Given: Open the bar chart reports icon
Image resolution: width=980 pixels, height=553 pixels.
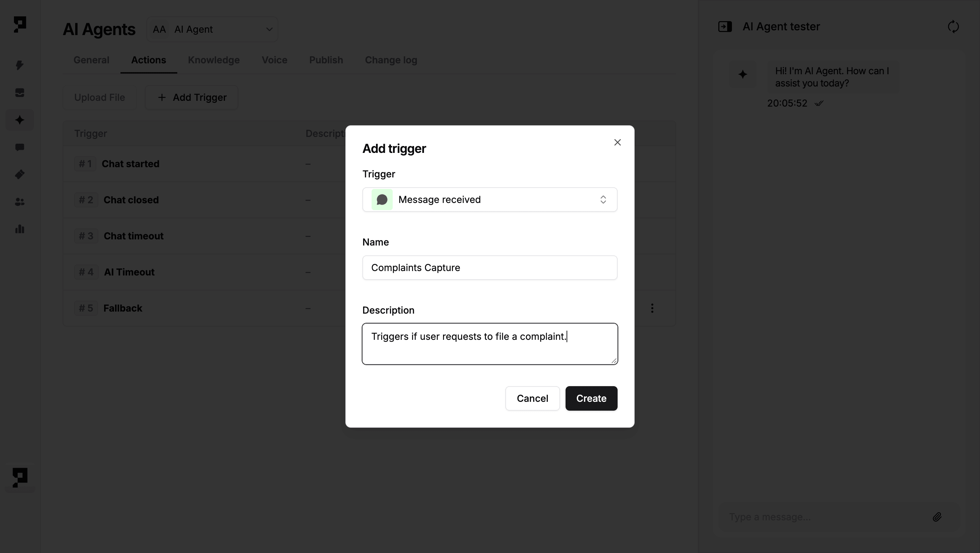Looking at the screenshot, I should (20, 229).
